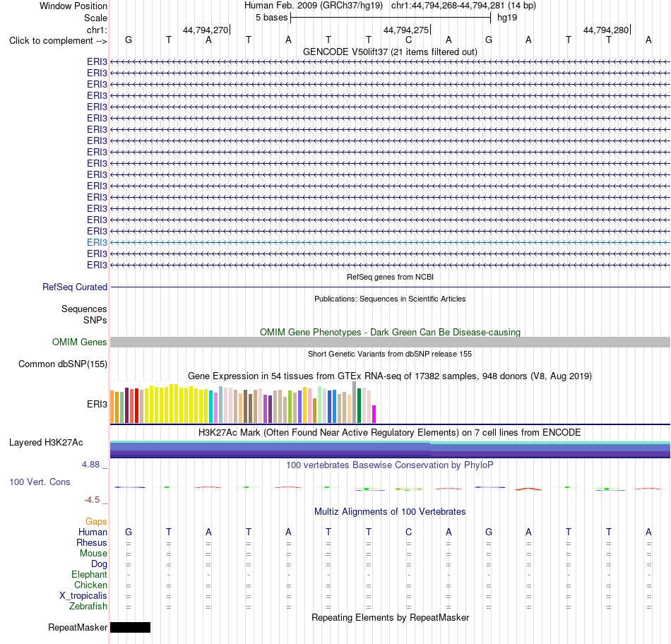Click the Human species label
This screenshot has width=671, height=644.
click(x=93, y=532)
